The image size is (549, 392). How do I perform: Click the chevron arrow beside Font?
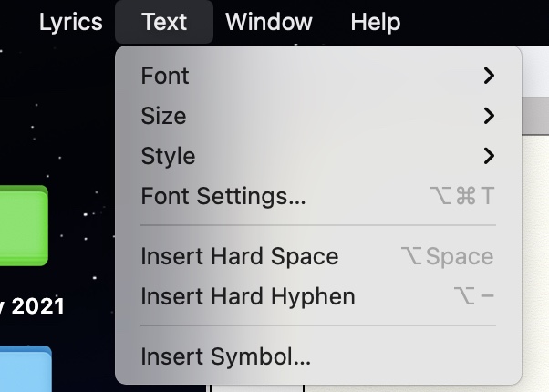pos(490,76)
